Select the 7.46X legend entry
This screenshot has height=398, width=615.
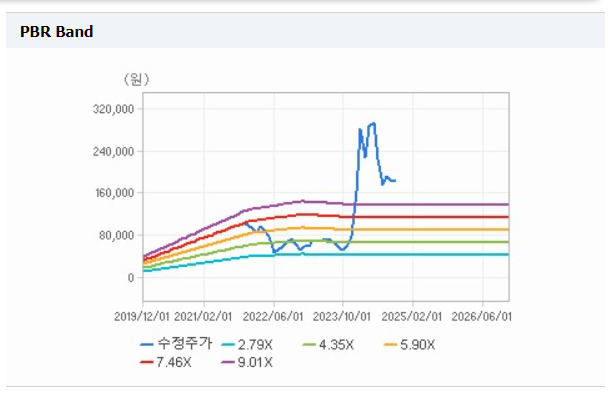[166, 362]
